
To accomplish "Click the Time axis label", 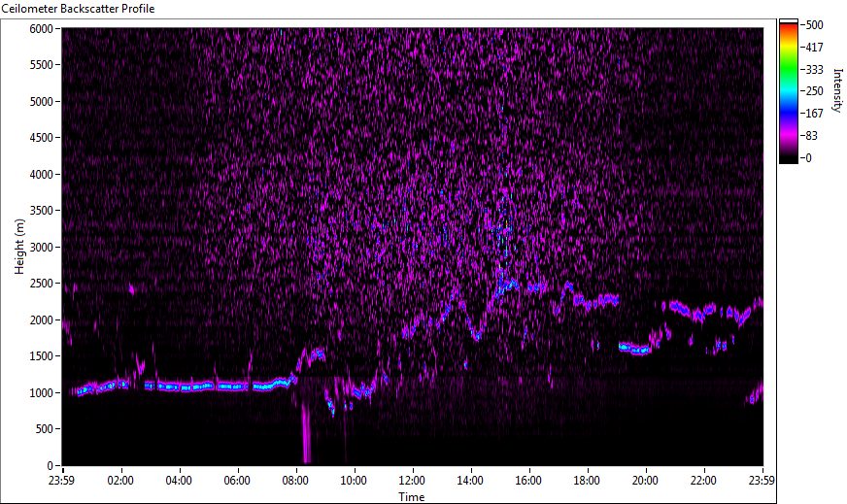I will (x=412, y=497).
